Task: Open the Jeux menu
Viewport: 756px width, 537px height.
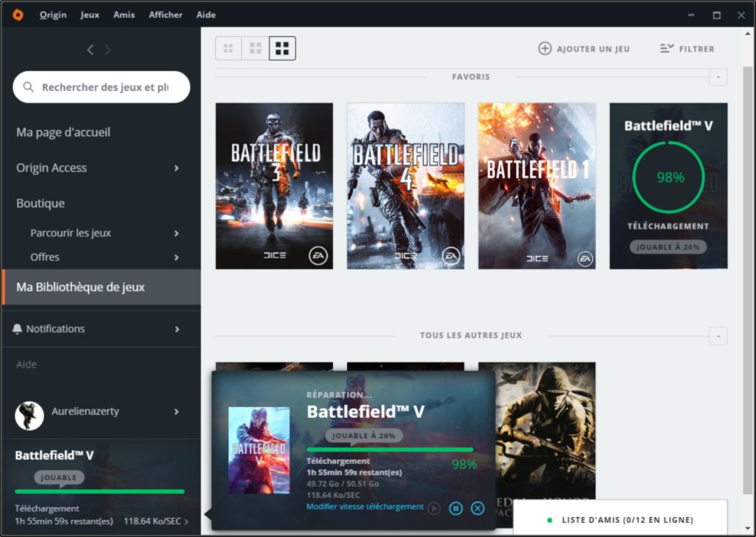Action: (89, 15)
